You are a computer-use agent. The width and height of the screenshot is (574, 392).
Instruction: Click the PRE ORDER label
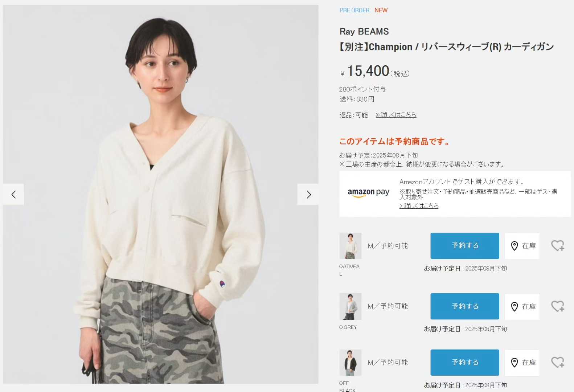354,10
